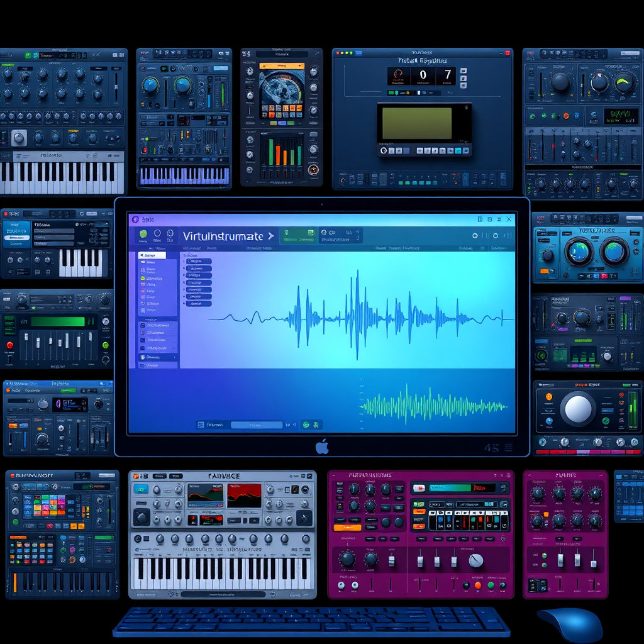Select the green download icon in the main toolbar
This screenshot has width=644, height=644.
coord(310,233)
